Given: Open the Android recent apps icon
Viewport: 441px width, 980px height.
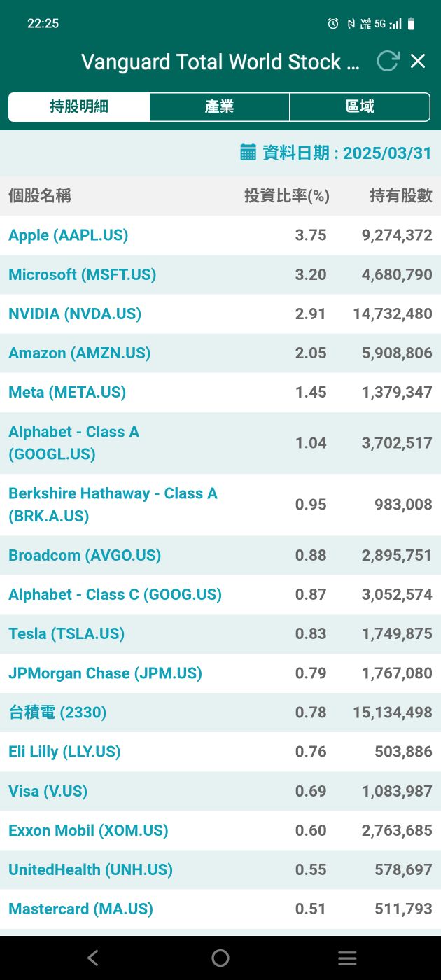Looking at the screenshot, I should pyautogui.click(x=347, y=958).
